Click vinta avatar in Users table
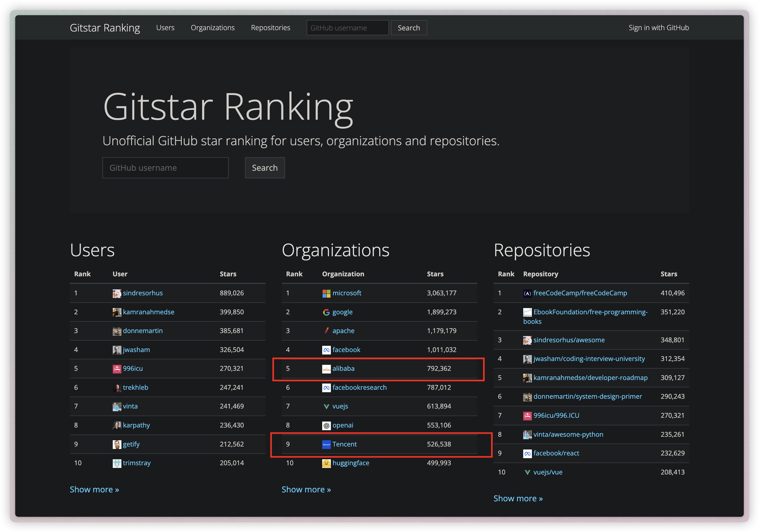The height and width of the screenshot is (532, 759). click(x=117, y=407)
